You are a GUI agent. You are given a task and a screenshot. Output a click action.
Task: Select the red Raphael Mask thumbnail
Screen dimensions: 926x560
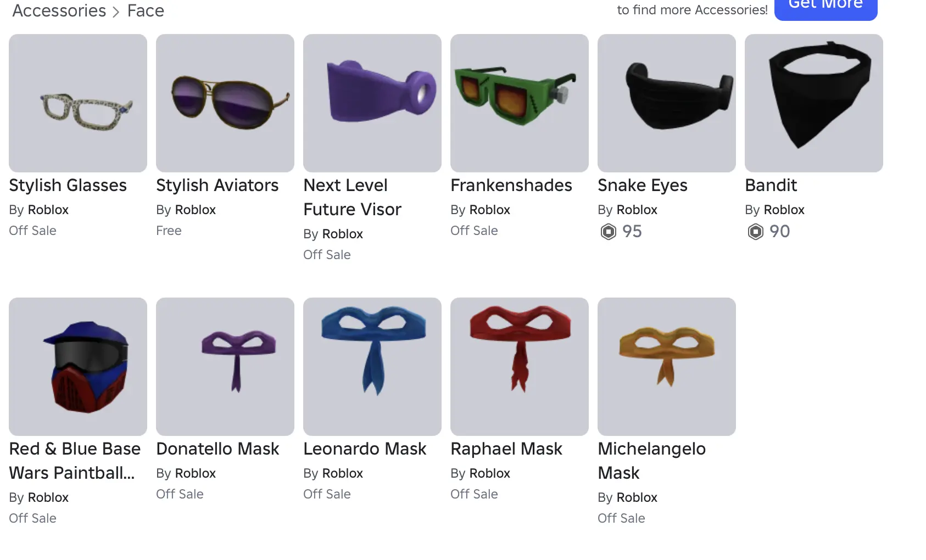[520, 367]
